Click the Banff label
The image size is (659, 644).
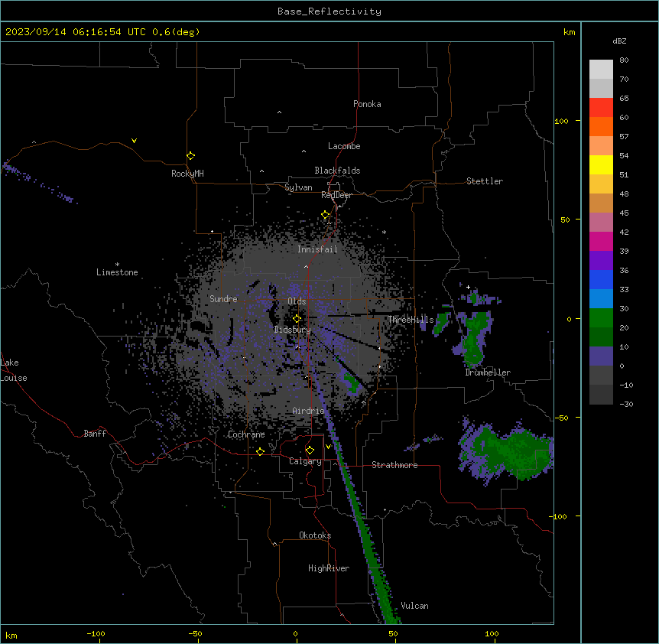click(95, 434)
